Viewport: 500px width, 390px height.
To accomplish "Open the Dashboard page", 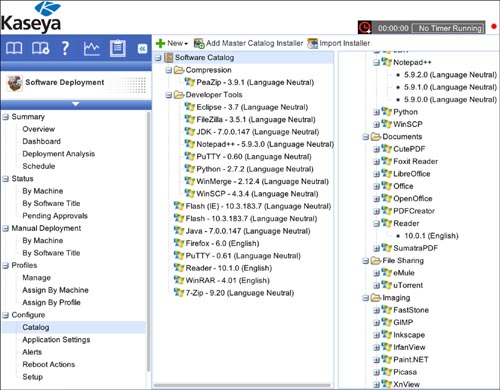I will click(x=42, y=142).
